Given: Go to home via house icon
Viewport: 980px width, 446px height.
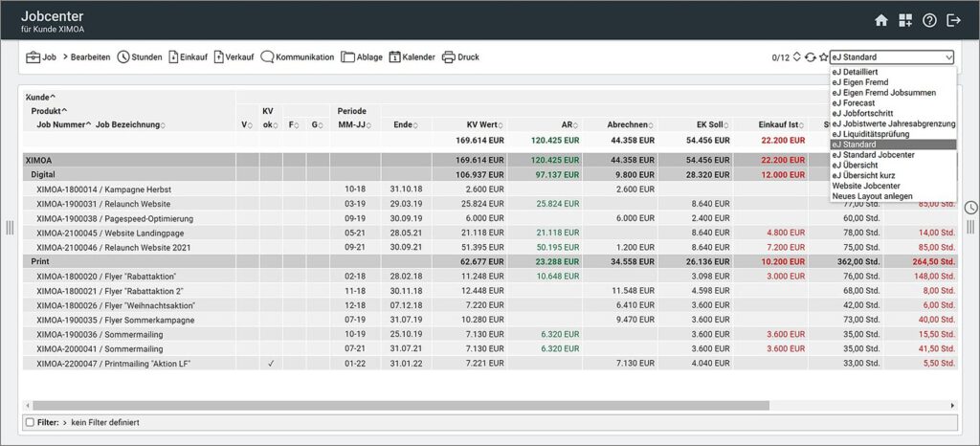Looking at the screenshot, I should point(881,20).
